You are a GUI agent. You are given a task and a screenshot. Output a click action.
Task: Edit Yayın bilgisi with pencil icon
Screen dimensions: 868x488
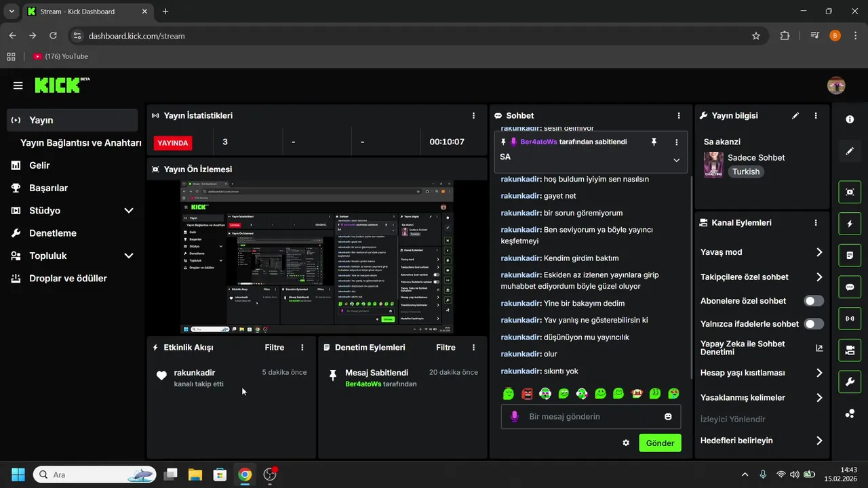click(x=795, y=116)
